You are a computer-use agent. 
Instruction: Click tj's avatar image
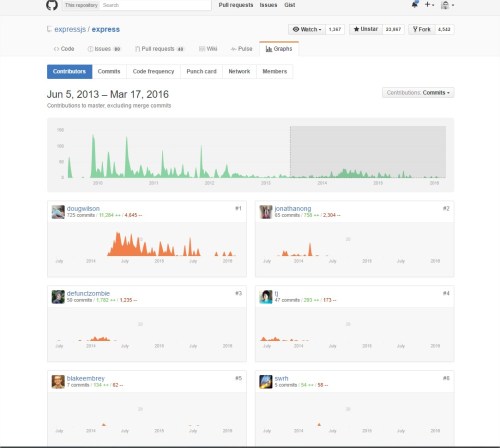266,297
